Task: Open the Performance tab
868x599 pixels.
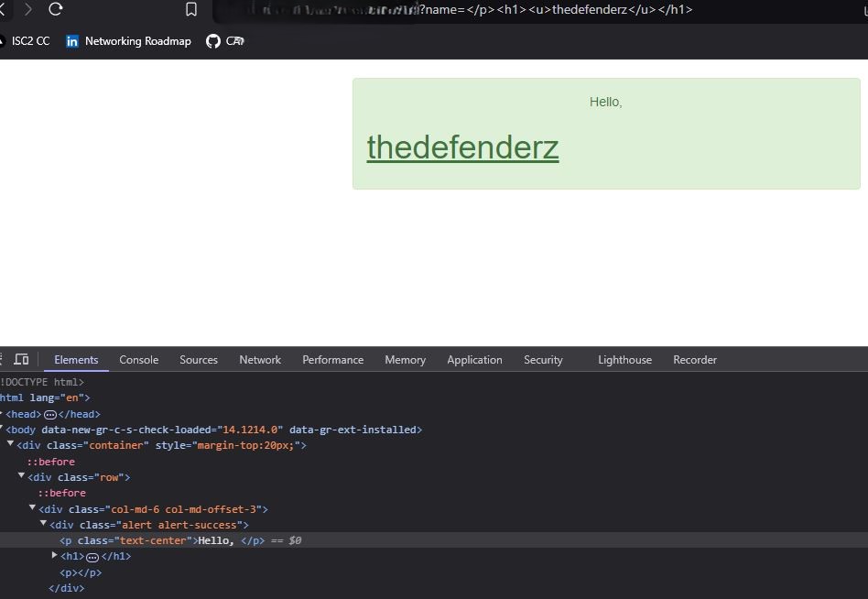Action: pos(332,360)
